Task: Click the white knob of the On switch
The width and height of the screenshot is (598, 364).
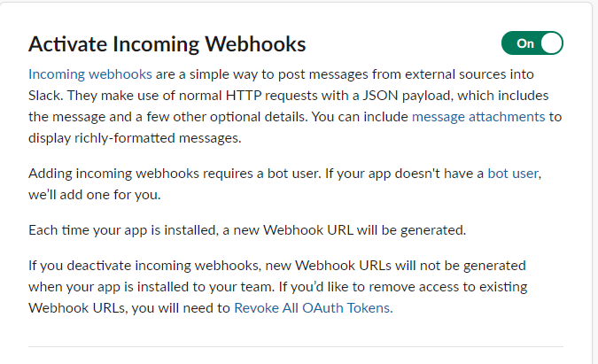Action: (x=550, y=43)
